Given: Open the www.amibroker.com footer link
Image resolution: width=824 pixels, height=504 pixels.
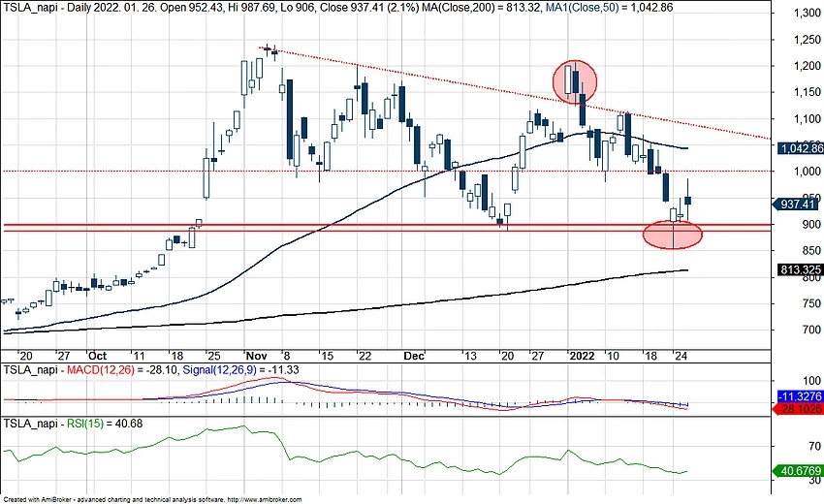Looking at the screenshot, I should (265, 500).
